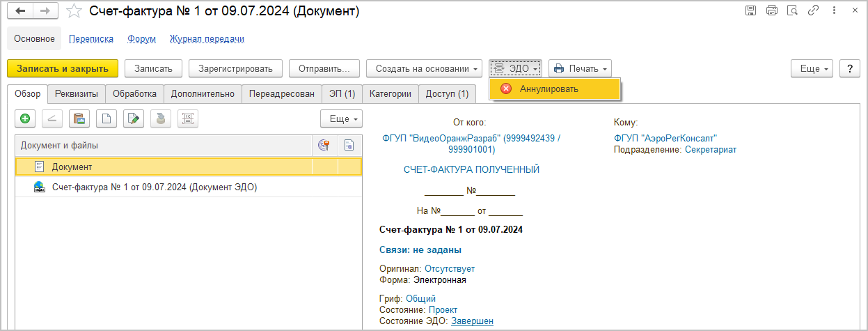The width and height of the screenshot is (868, 331).
Task: Select the Счет-фактура № 1 Документ ЭДО row
Action: [155, 187]
